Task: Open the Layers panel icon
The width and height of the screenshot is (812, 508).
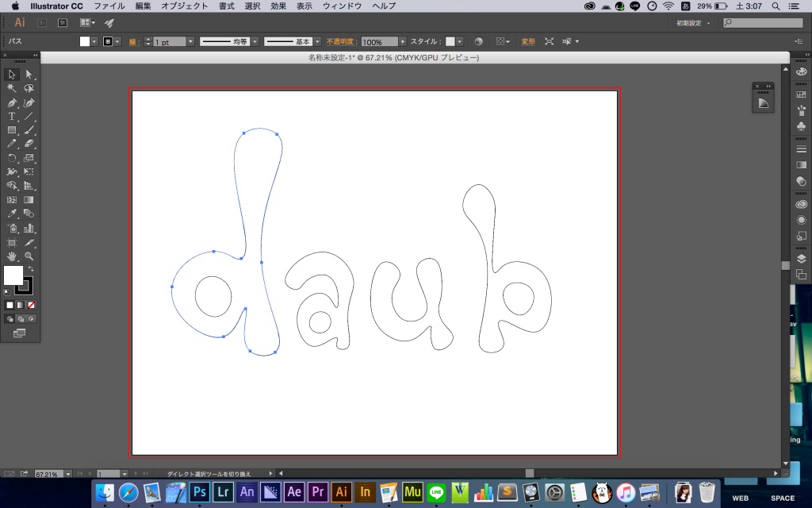Action: 801,259
